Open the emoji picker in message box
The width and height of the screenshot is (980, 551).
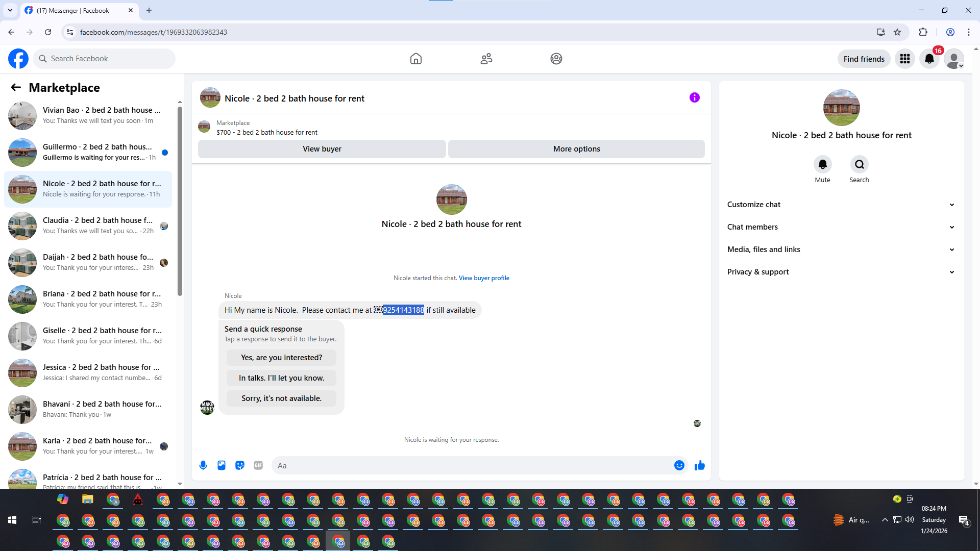pyautogui.click(x=679, y=465)
